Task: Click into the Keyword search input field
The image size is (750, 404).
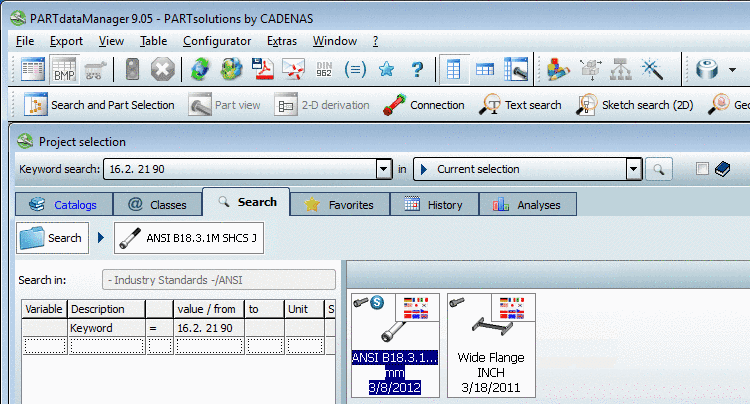Action: (x=240, y=169)
